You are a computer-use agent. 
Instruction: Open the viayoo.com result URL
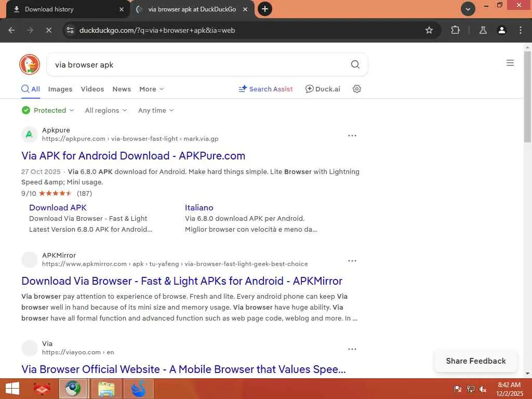click(78, 352)
